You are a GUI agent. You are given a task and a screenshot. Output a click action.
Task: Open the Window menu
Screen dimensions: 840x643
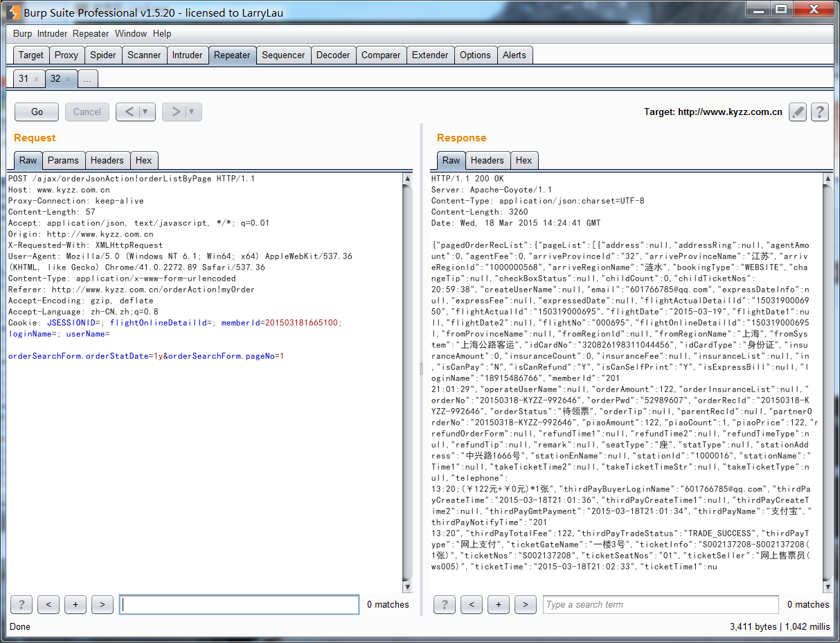click(131, 33)
